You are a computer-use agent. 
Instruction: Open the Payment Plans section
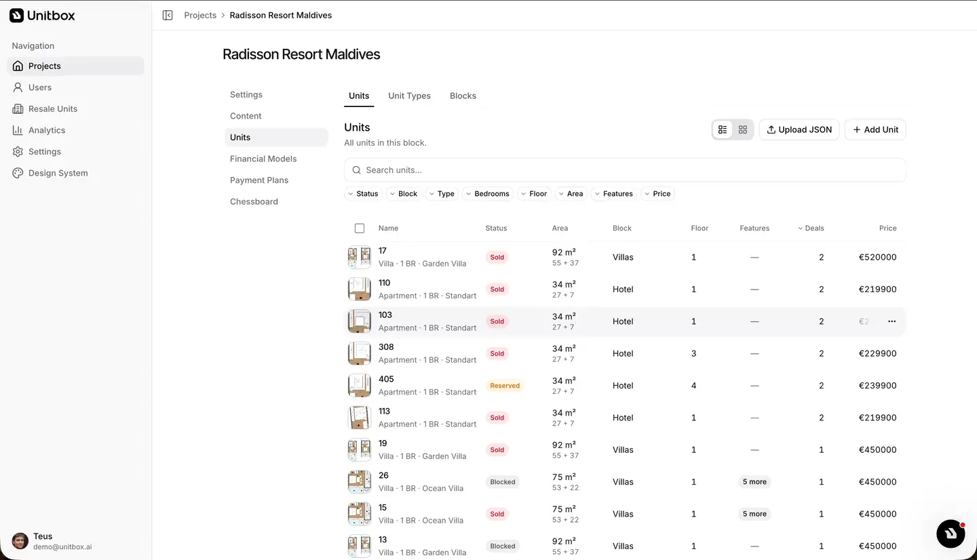[276, 180]
